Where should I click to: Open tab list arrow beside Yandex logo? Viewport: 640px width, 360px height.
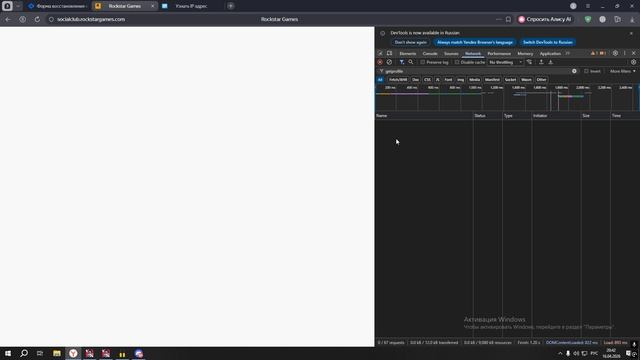(x=18, y=6)
